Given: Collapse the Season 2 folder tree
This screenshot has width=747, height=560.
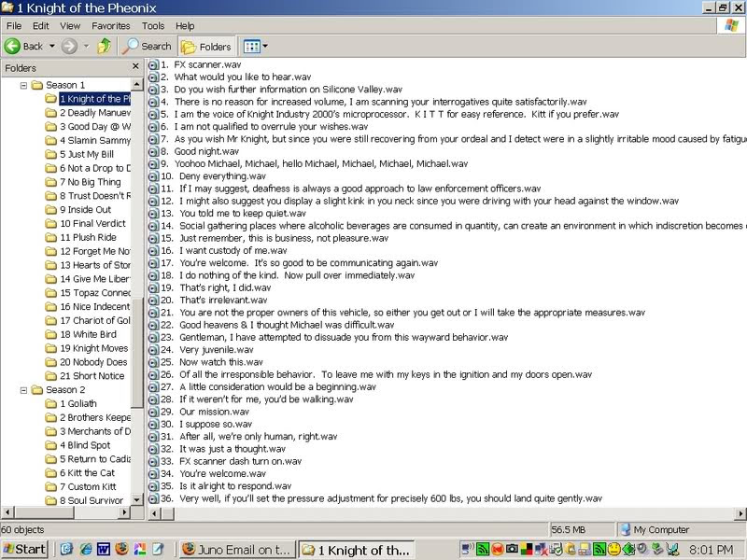Looking at the screenshot, I should pos(23,390).
